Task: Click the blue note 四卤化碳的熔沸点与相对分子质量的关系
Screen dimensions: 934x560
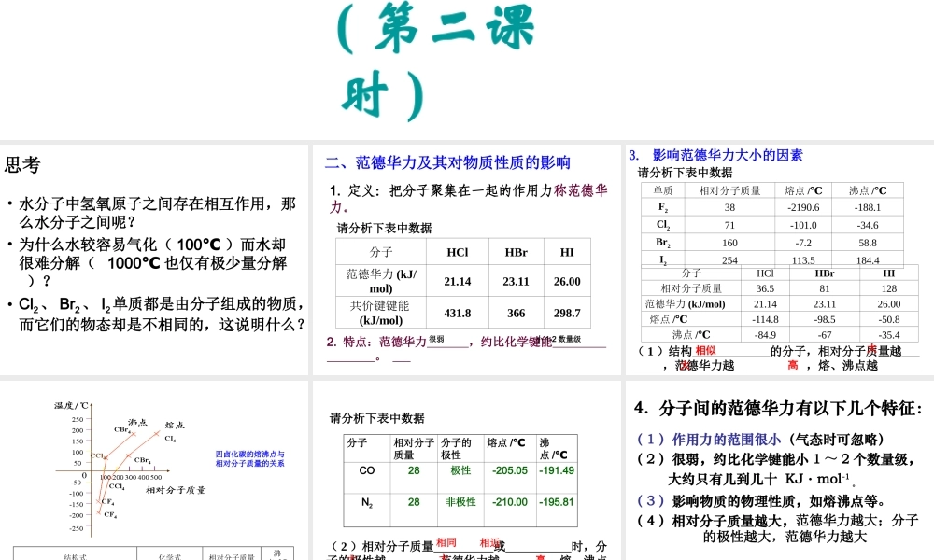Action: [250, 457]
